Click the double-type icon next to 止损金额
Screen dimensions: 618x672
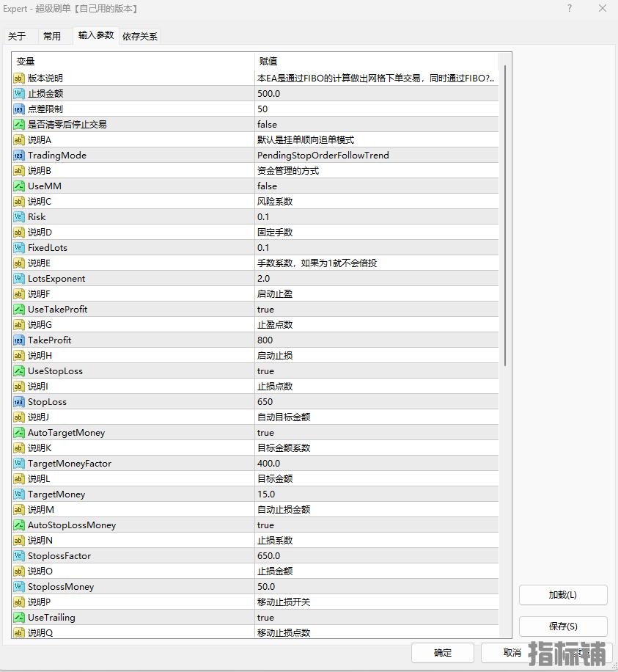click(19, 93)
